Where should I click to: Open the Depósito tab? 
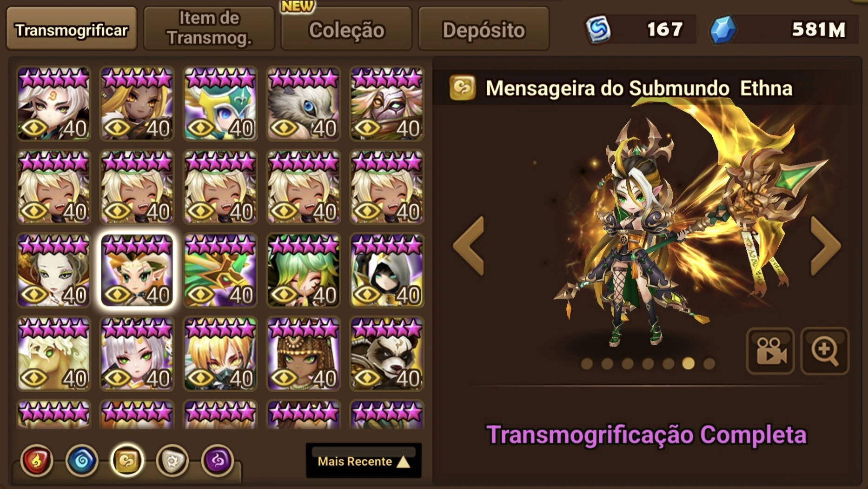coord(484,30)
